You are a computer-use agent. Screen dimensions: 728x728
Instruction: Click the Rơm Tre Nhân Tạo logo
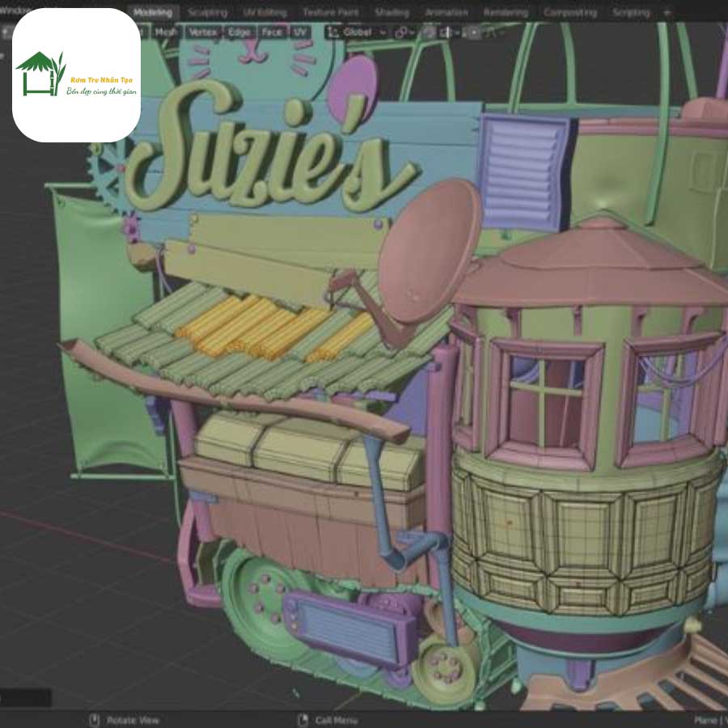click(x=77, y=75)
